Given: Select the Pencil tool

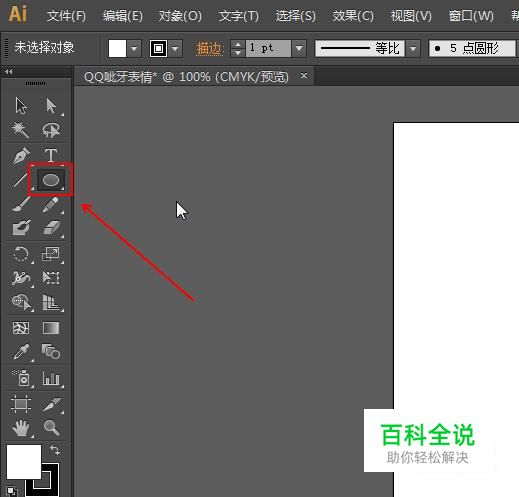Looking at the screenshot, I should pos(51,204).
